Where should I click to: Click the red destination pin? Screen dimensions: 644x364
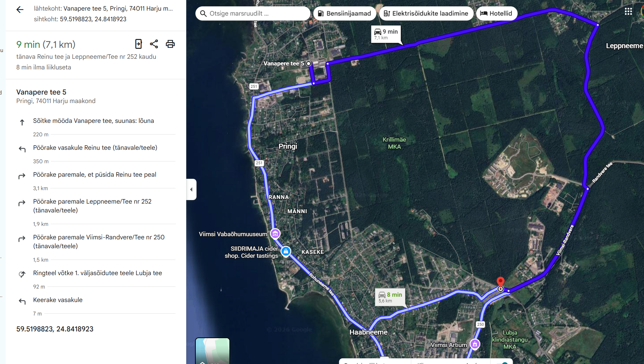click(500, 282)
